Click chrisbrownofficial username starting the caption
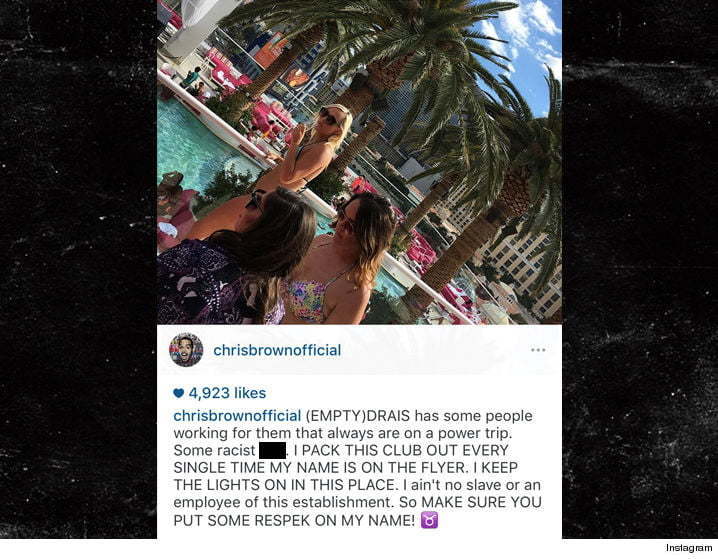The width and height of the screenshot is (718, 559). pyautogui.click(x=237, y=416)
